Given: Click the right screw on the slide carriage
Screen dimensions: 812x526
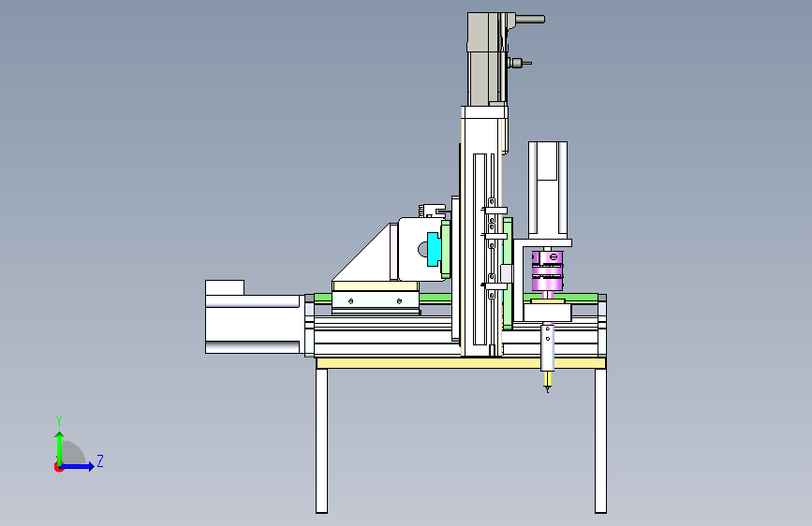Looking at the screenshot, I should pyautogui.click(x=399, y=300).
